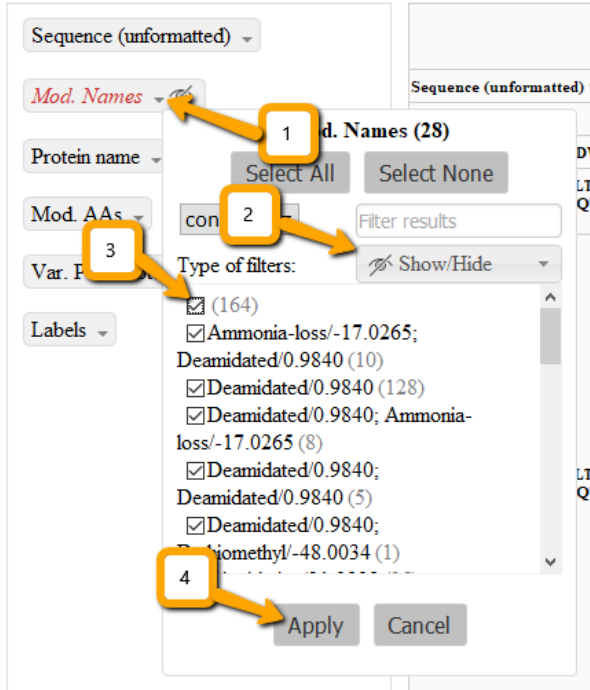Uncheck Ammonia-loss/-17.0265; Deamidated/0.9840 (10) checkbox
The height and width of the screenshot is (690, 590).
[195, 333]
